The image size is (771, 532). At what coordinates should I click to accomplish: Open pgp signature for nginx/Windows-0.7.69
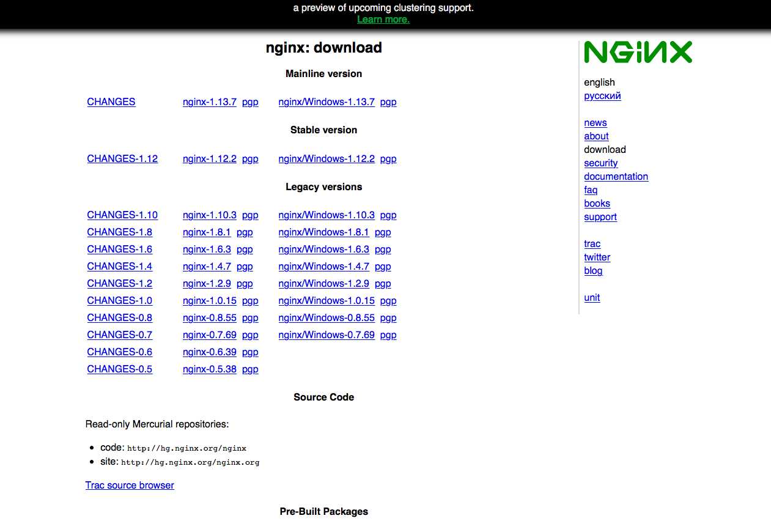pos(388,335)
